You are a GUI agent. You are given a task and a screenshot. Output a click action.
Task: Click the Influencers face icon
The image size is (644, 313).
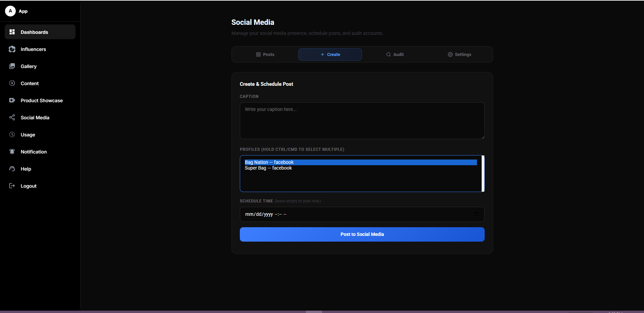(x=12, y=49)
